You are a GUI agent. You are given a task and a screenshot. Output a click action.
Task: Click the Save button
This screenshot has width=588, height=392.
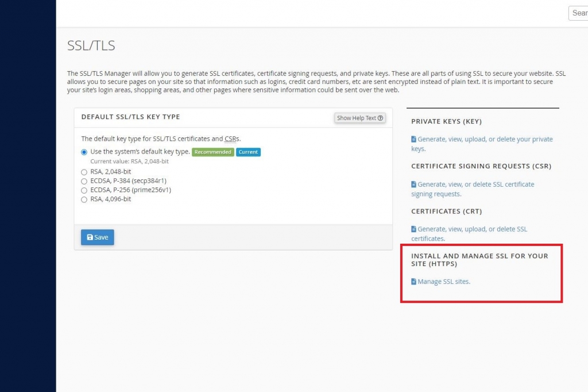point(98,237)
